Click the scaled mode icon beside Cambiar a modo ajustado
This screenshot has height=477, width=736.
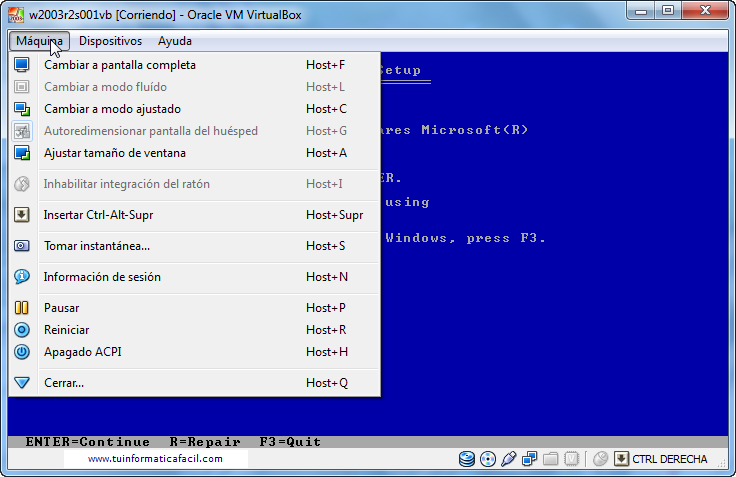click(x=22, y=109)
